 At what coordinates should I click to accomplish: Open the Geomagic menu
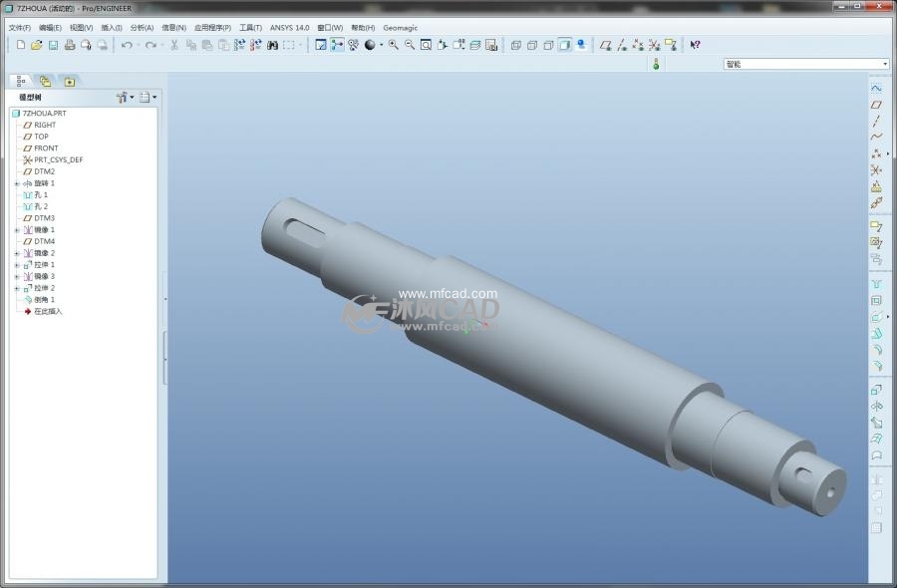(401, 28)
